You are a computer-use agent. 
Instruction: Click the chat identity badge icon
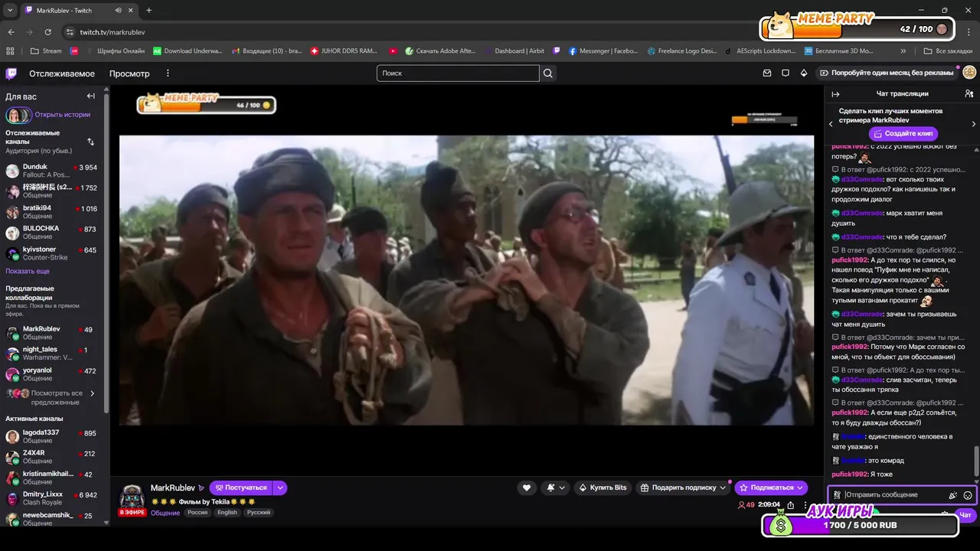(x=837, y=495)
